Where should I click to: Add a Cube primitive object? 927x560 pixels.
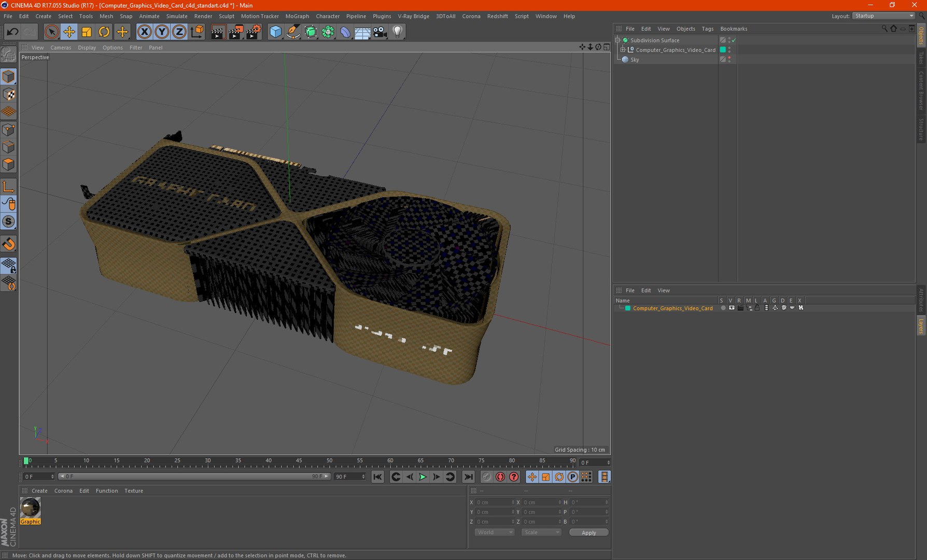(275, 32)
